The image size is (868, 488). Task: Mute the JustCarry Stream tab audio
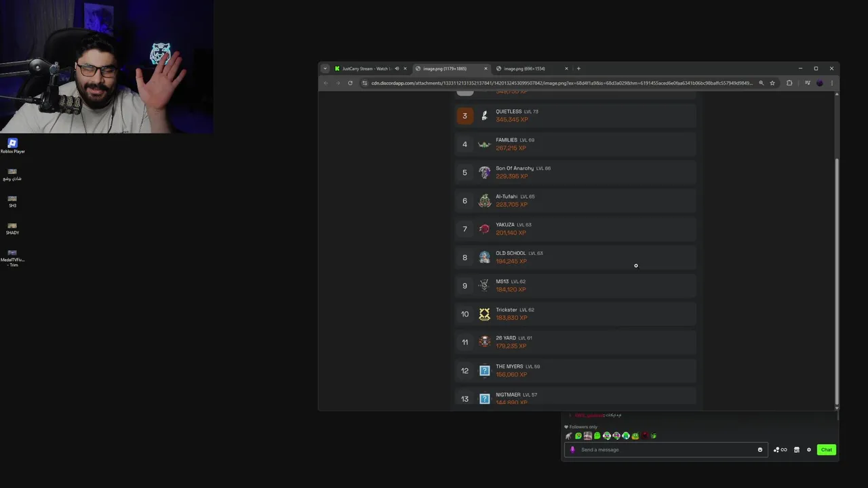pos(397,68)
